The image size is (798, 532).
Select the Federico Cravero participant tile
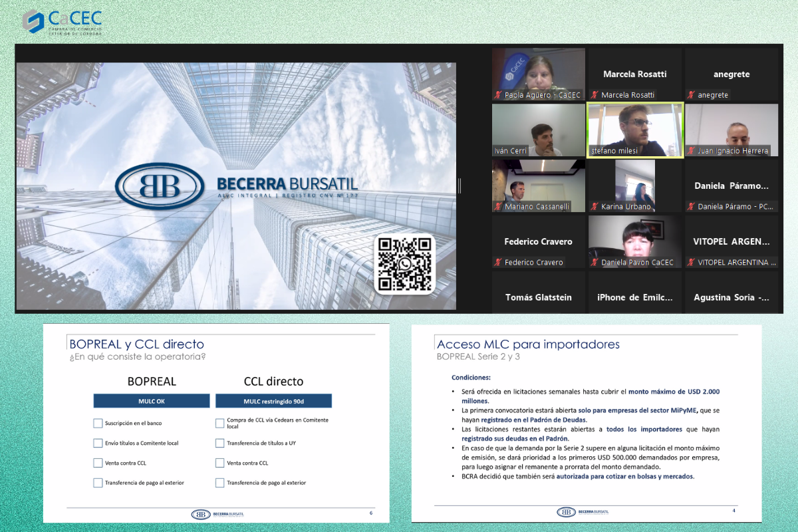coord(539,241)
